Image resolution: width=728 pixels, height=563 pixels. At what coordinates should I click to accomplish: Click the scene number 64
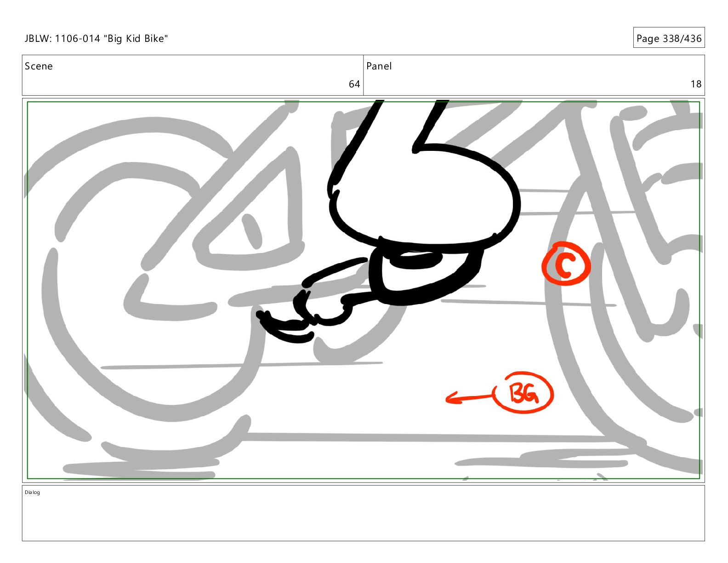pos(354,84)
